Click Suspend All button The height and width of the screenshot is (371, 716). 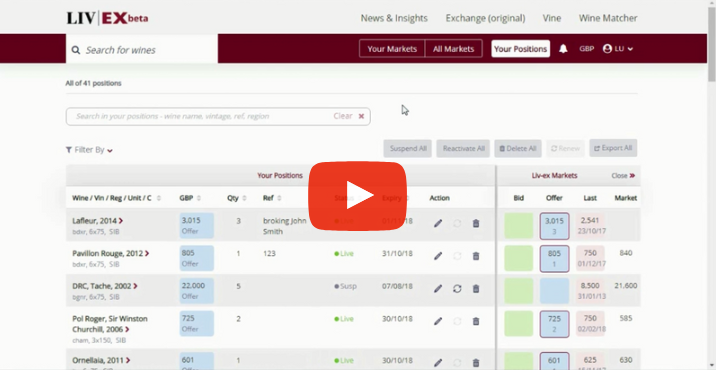(407, 148)
